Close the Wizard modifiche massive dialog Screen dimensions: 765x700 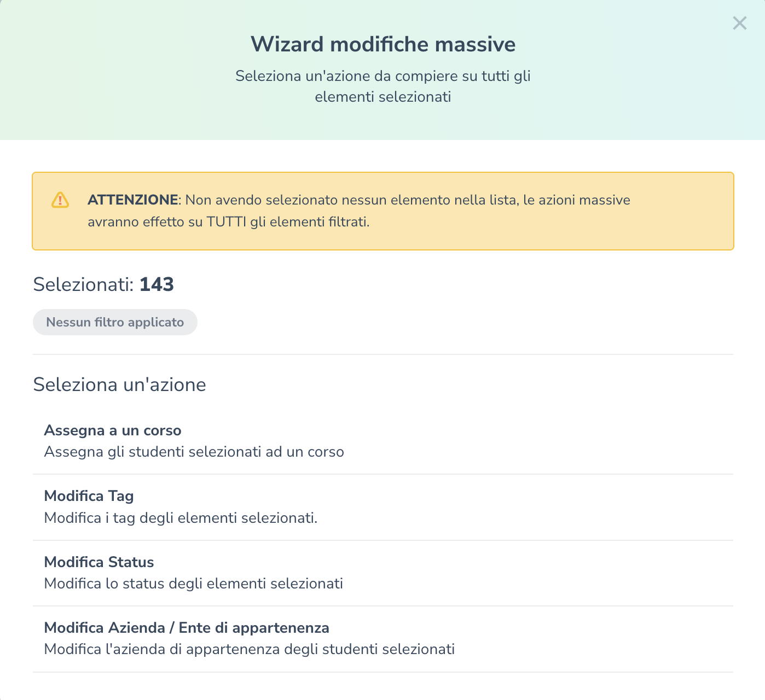point(739,23)
